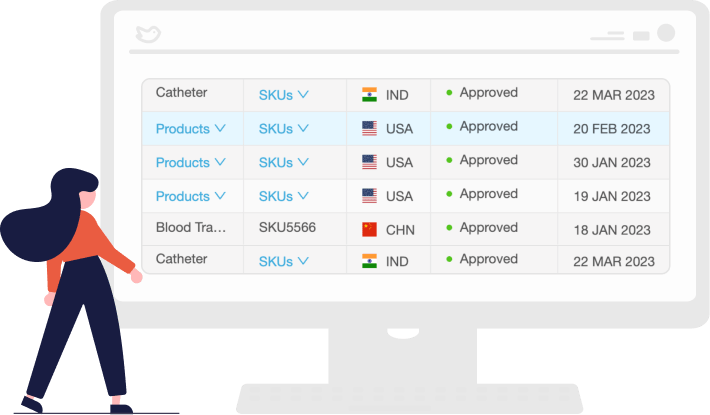This screenshot has height=415, width=710.
Task: Open Products dropdown in 30 JAN 2023 row
Action: coord(191,162)
